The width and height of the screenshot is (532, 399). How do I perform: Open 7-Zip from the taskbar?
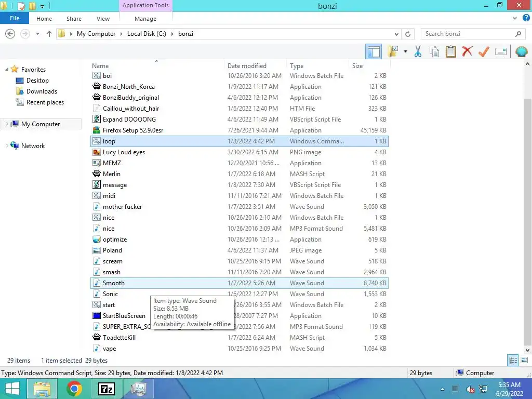[106, 389]
